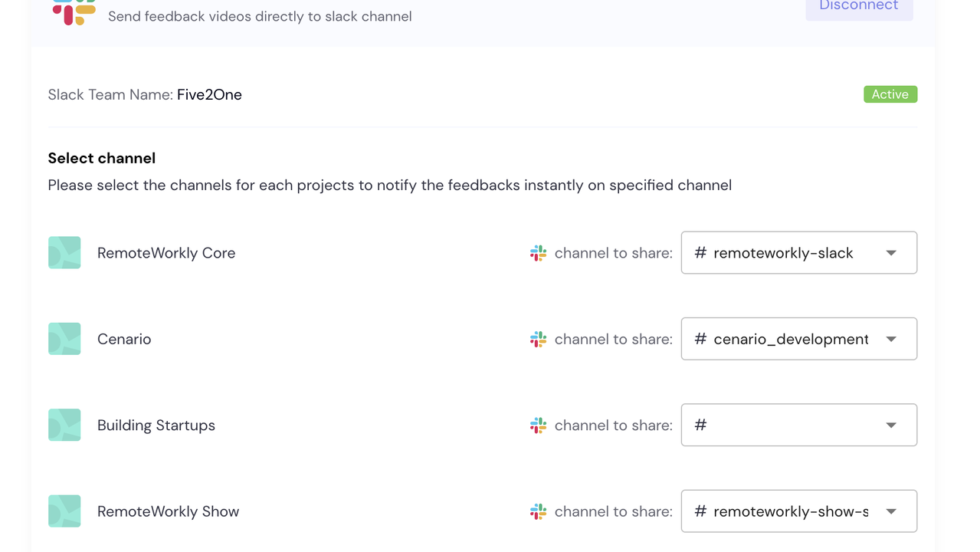Image resolution: width=980 pixels, height=552 pixels.
Task: Select the RemoteWorkly Show project icon
Action: click(64, 511)
